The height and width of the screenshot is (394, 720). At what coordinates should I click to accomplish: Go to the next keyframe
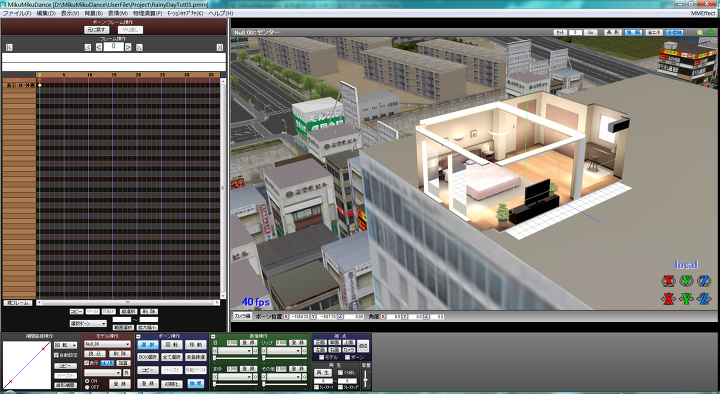(139, 47)
